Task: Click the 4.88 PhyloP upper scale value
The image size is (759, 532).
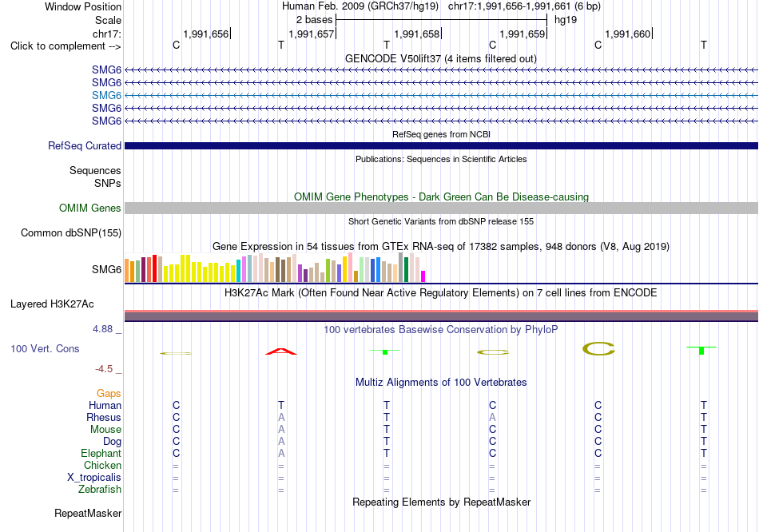Action: click(x=102, y=329)
